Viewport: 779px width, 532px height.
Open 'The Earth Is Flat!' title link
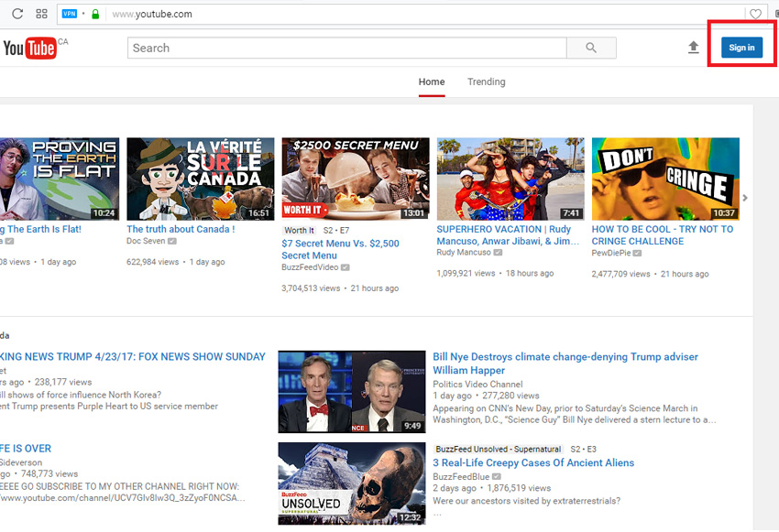pos(40,229)
